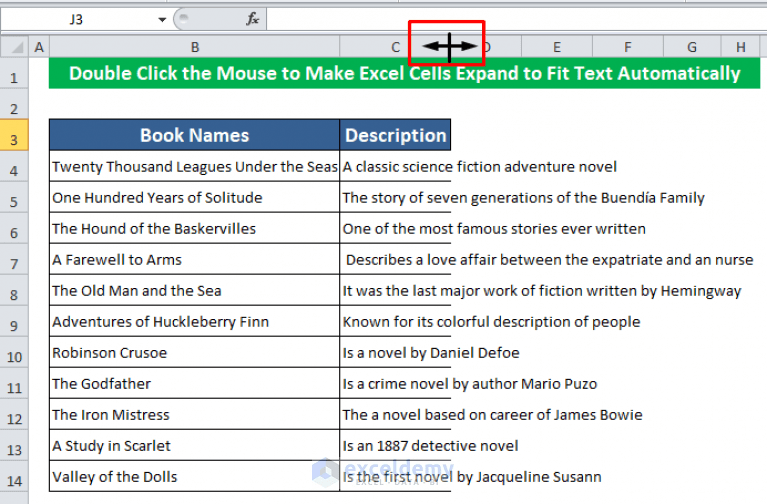Select 'The Old Man and the Sea' cell
Viewport: 767px width, 504px height.
[195, 290]
